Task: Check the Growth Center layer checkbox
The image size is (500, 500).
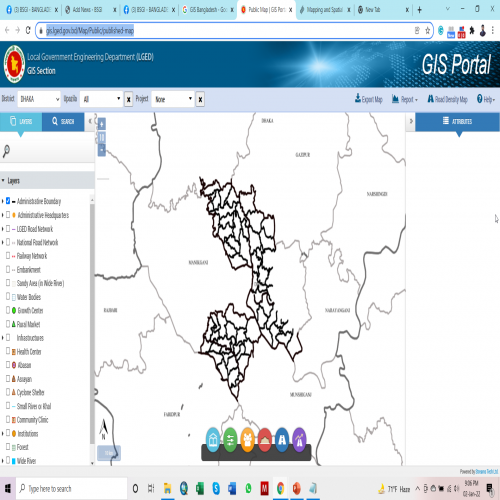Action: [8, 310]
